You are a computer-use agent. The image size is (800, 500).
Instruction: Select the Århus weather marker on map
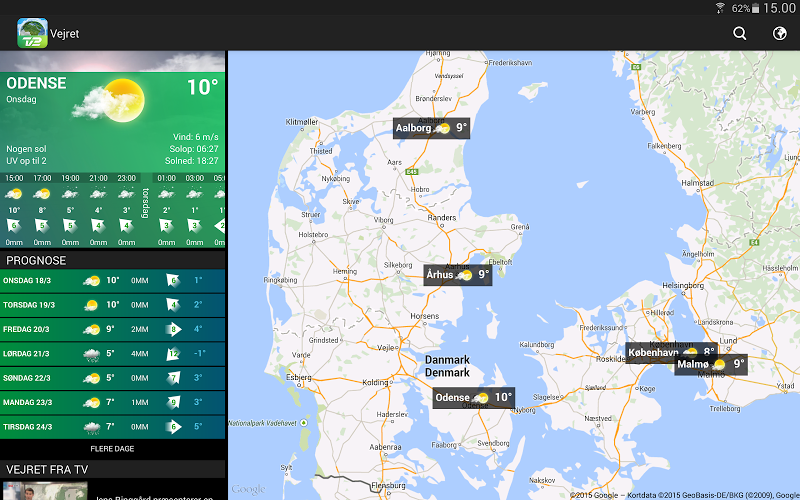point(458,275)
